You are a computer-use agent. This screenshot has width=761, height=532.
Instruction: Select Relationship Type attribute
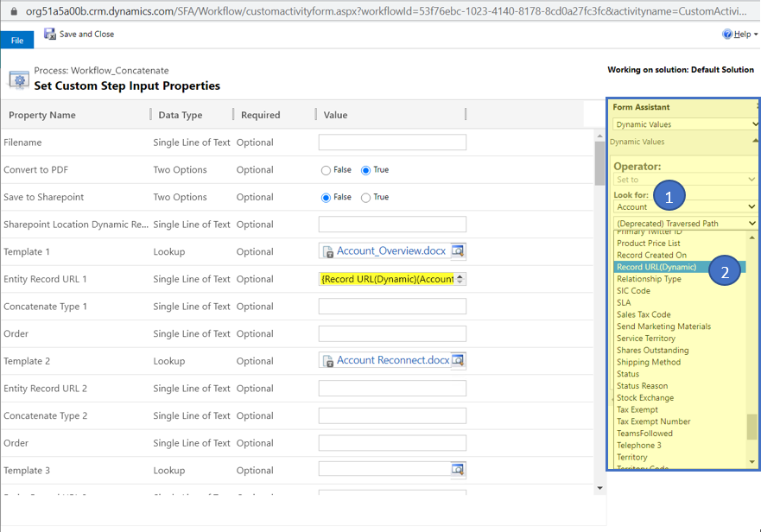(649, 279)
